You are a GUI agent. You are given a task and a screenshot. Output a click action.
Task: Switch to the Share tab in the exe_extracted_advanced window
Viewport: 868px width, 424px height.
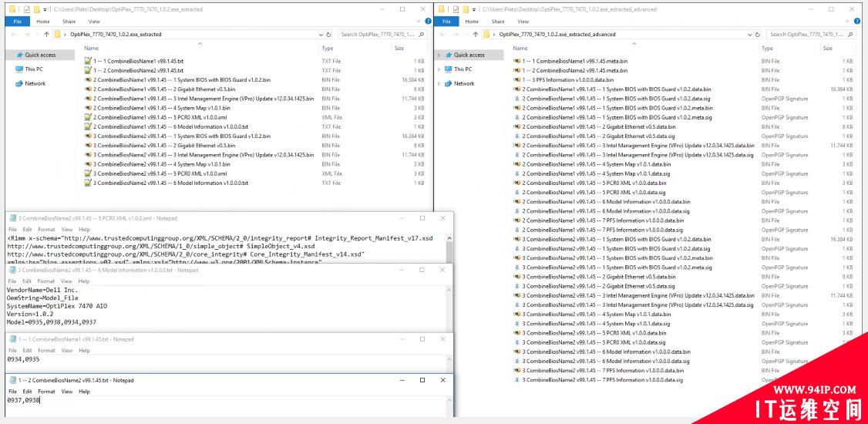[x=498, y=22]
